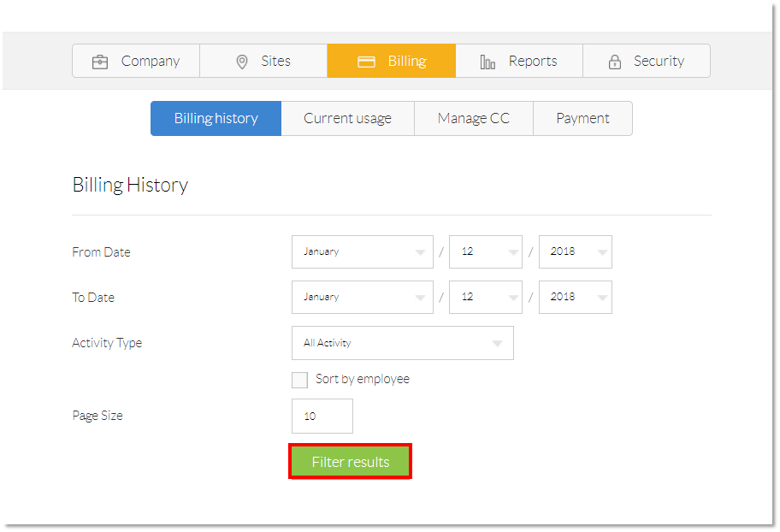
Task: Click the bar chart icon on Reports tab
Action: click(487, 62)
